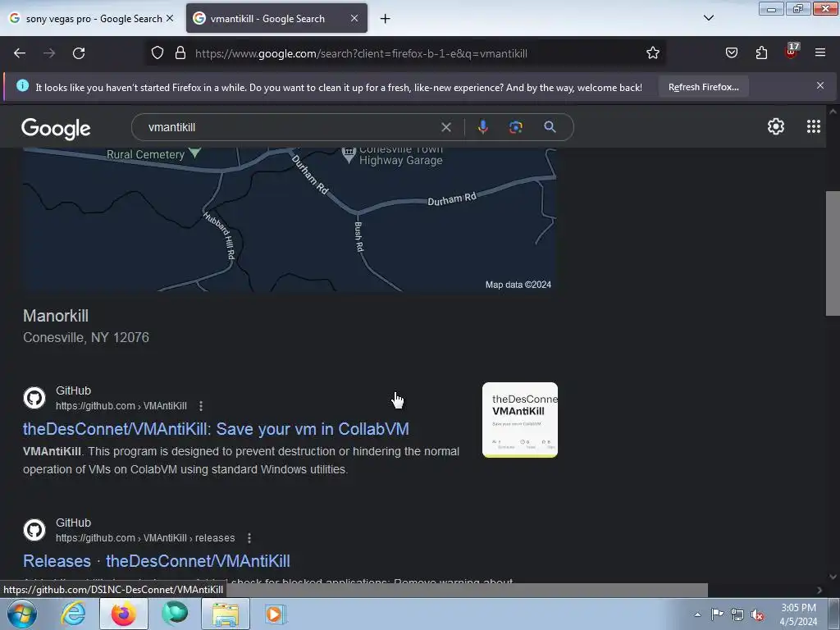
Task: Click the site security padlock icon
Action: (180, 53)
